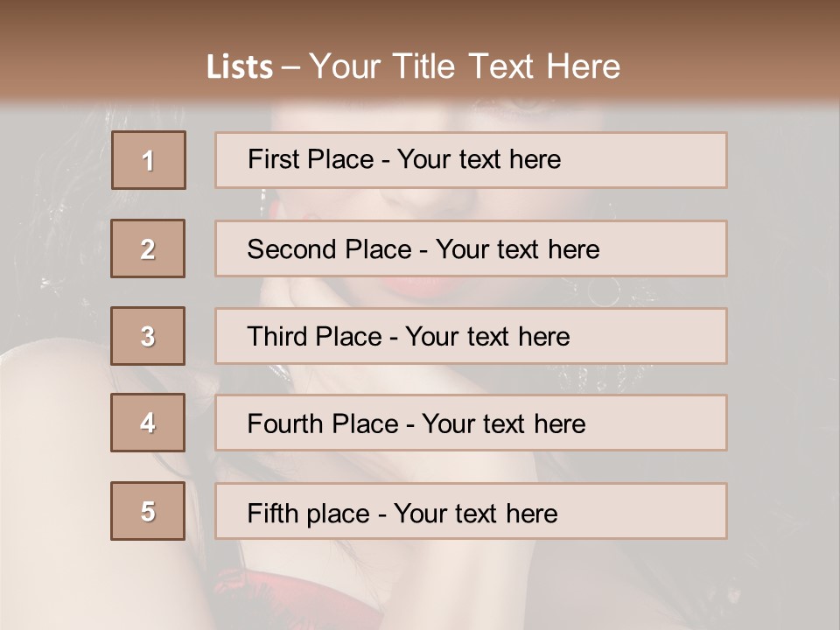Click the Second Place text bar
The height and width of the screenshot is (630, 840).
tap(471, 248)
